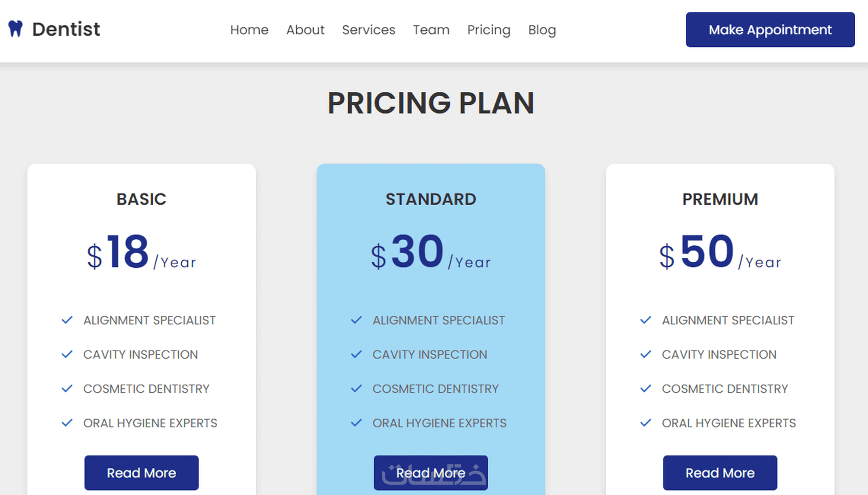Click the Oral Hygiene Experts checkmark in Basic plan
This screenshot has width=868, height=495.
tap(67, 423)
